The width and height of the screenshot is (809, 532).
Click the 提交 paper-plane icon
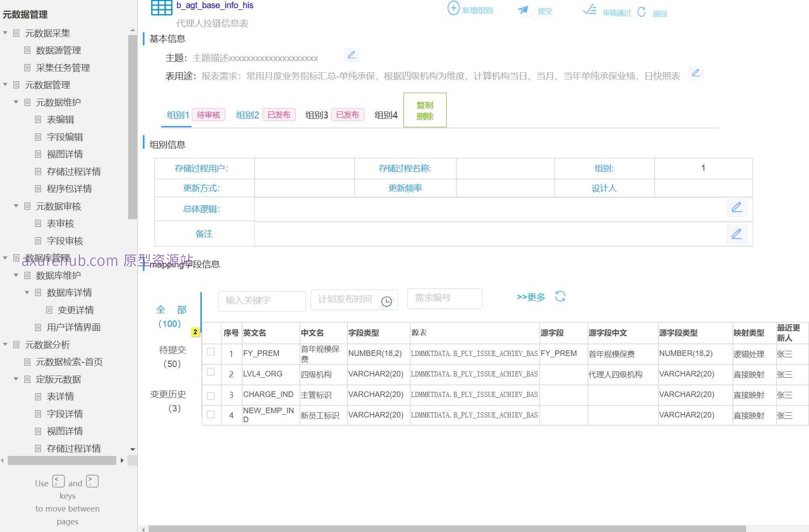[523, 10]
